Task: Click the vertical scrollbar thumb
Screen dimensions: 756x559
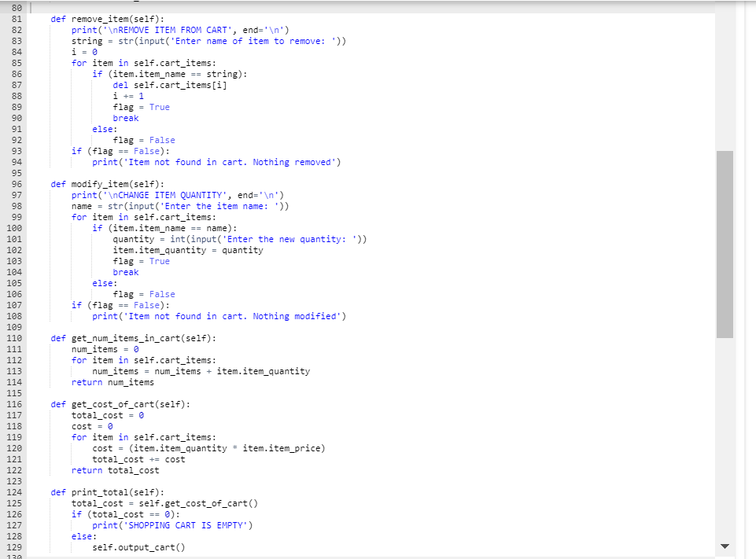Action: coord(722,244)
